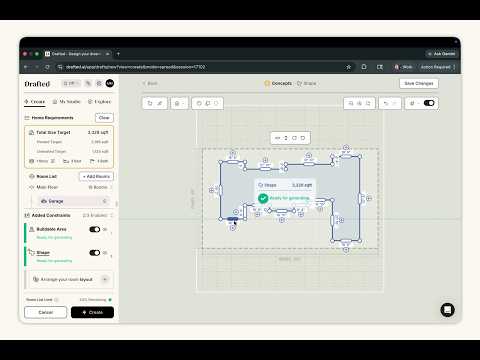Reload the browser page

point(47,67)
